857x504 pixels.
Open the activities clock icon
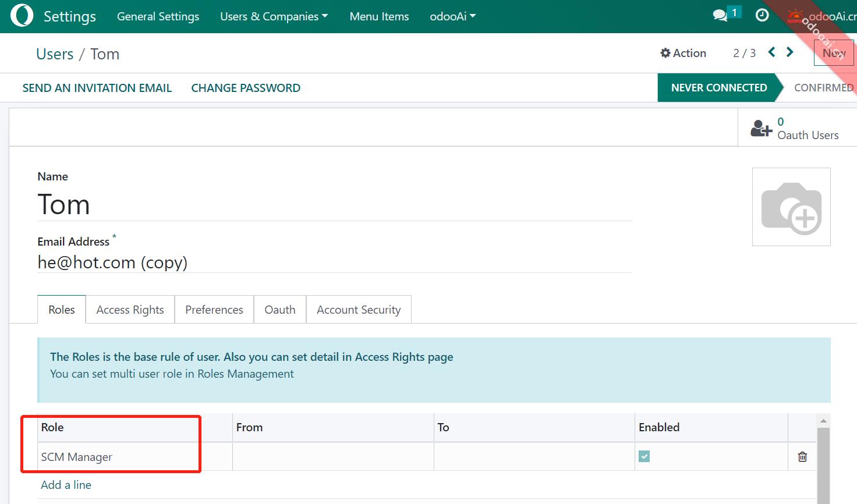[762, 16]
